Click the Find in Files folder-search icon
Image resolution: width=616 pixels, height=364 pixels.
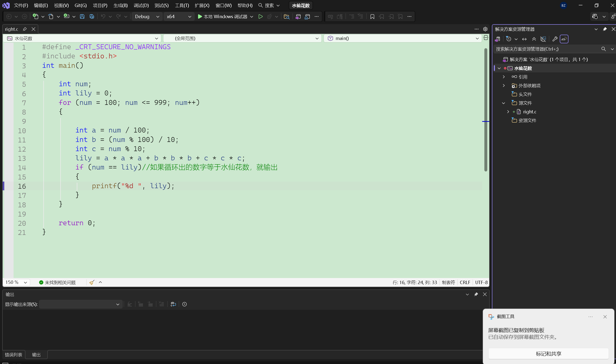[x=287, y=16]
